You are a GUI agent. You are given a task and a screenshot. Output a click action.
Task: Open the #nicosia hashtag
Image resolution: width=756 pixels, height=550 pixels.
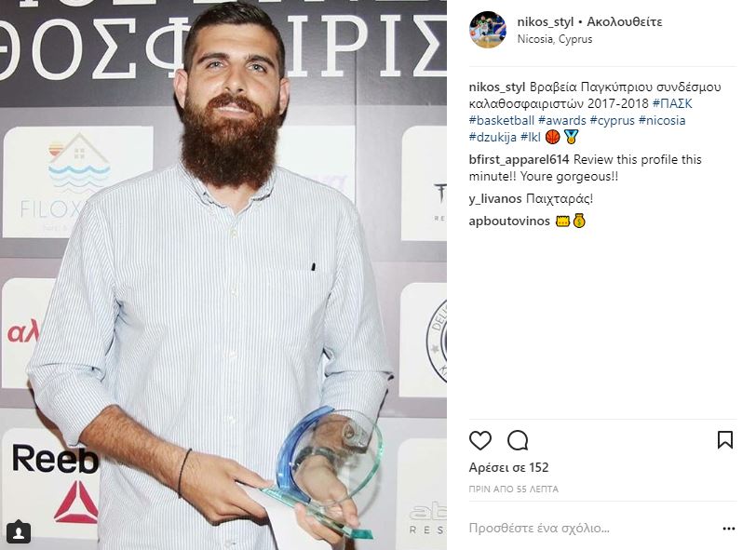pyautogui.click(x=662, y=120)
